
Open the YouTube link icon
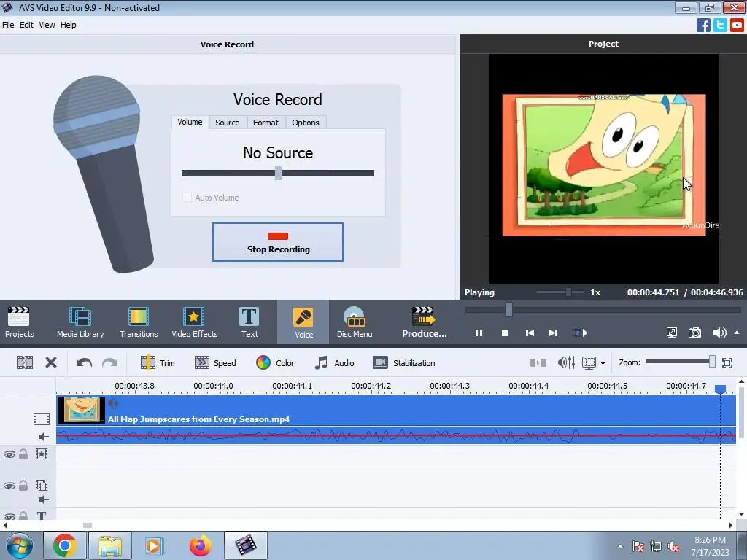[x=737, y=25]
